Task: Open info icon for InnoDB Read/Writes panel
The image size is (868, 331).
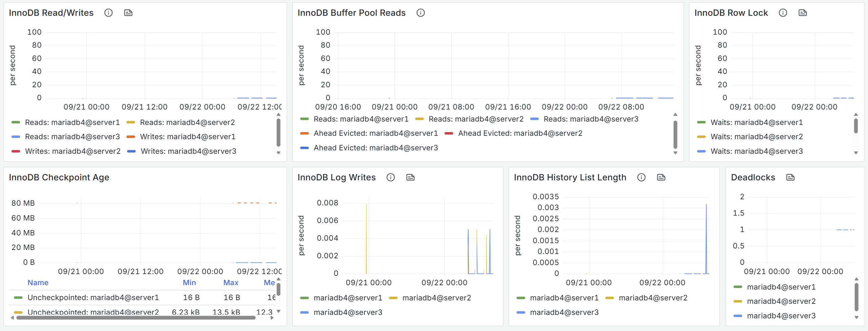Action: [x=108, y=13]
